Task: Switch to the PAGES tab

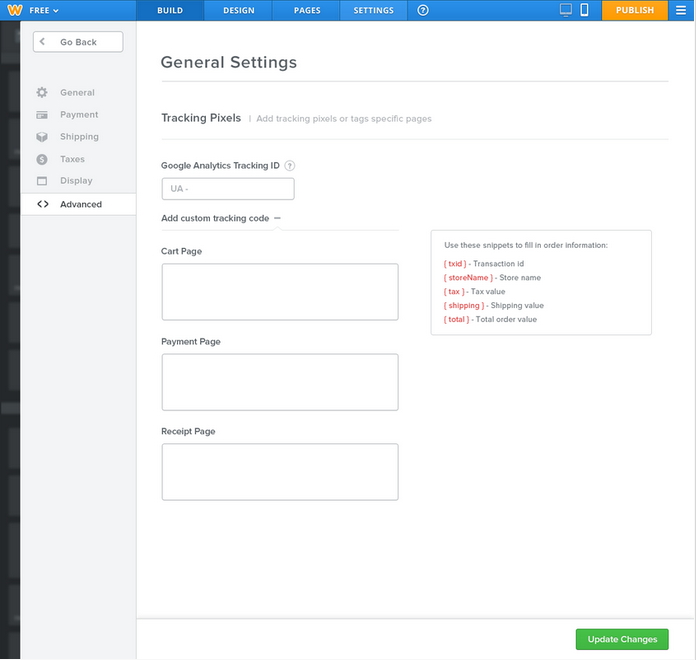Action: click(x=307, y=10)
